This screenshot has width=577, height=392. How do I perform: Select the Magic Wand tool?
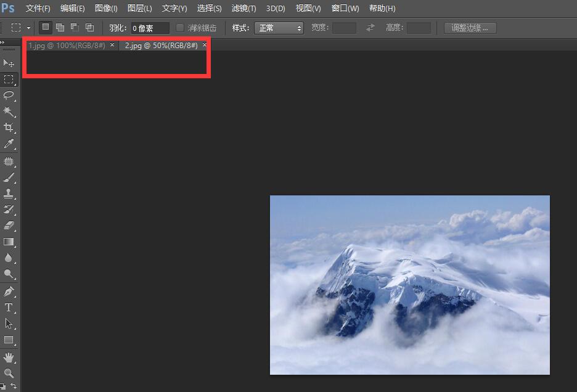pyautogui.click(x=9, y=111)
